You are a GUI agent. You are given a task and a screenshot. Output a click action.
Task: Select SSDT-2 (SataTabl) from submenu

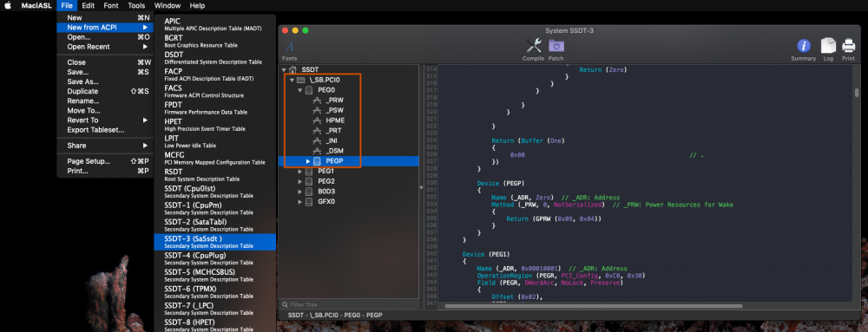(x=214, y=225)
